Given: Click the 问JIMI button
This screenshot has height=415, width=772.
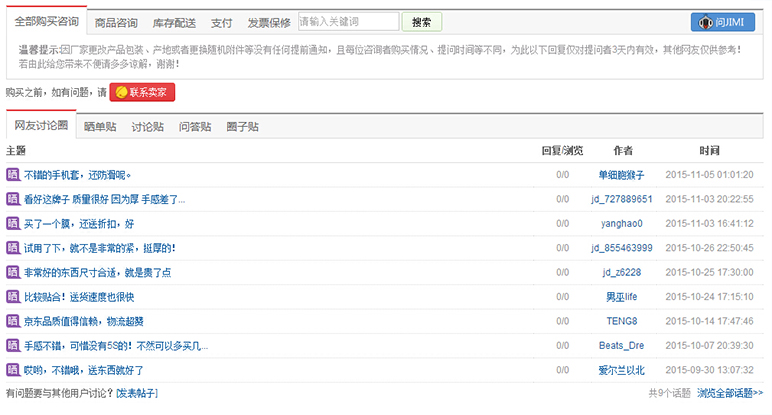Looking at the screenshot, I should click(723, 22).
